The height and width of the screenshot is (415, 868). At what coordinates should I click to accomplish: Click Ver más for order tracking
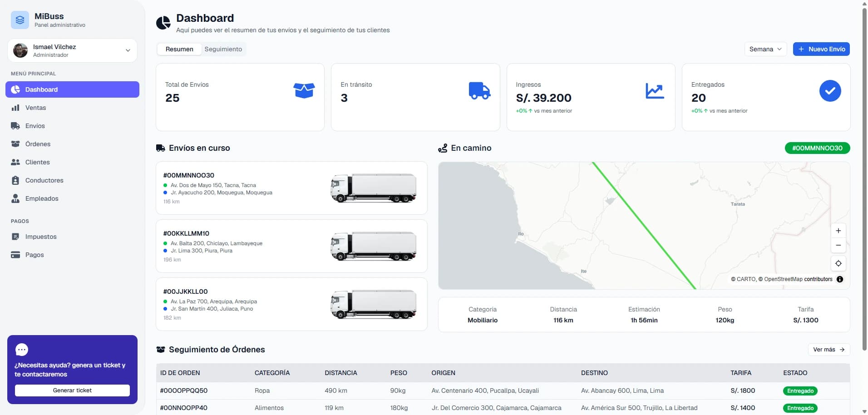pyautogui.click(x=829, y=350)
